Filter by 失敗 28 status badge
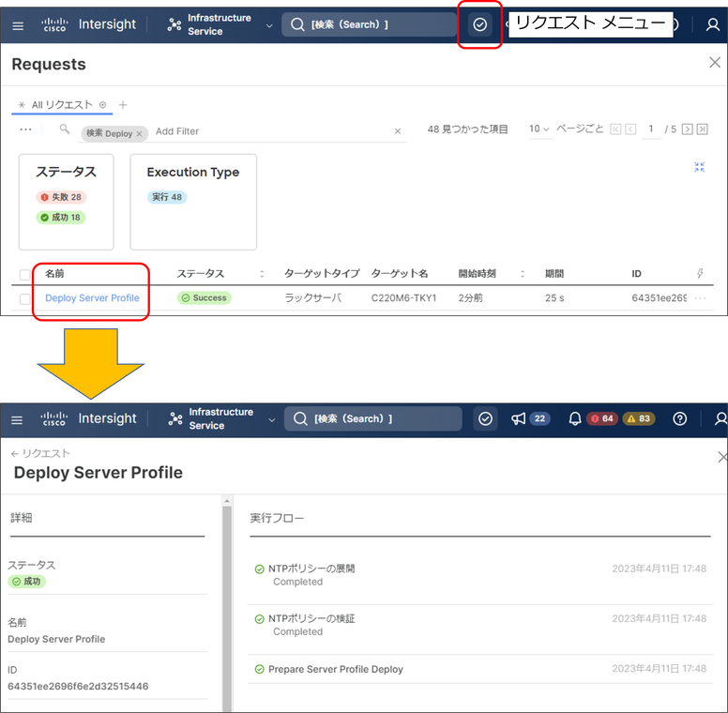The height and width of the screenshot is (713, 728). [x=61, y=197]
